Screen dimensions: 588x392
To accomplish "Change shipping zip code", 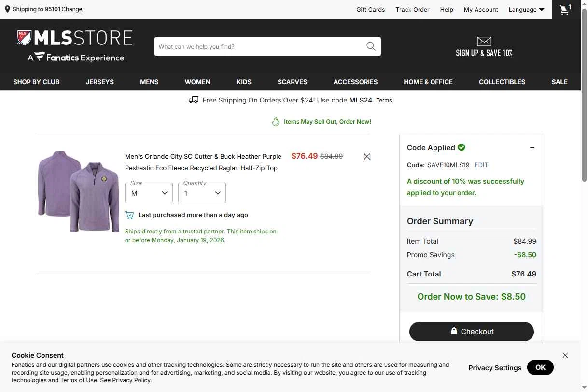I will click(72, 9).
